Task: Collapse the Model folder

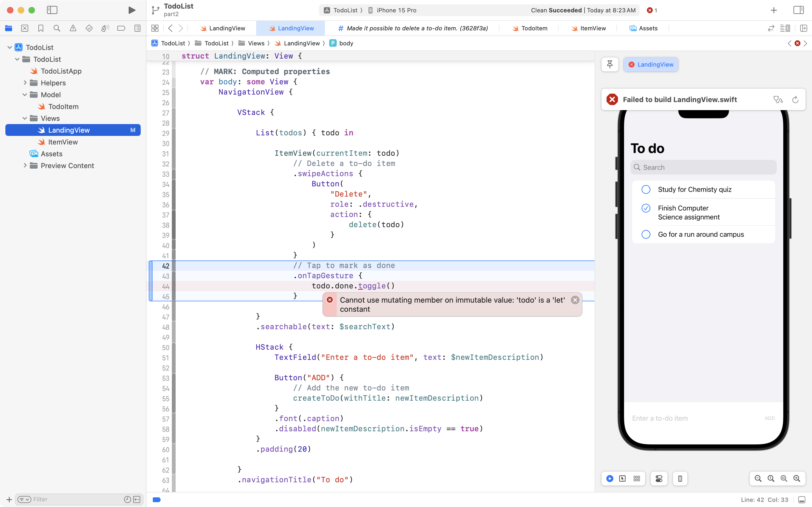Action: click(25, 95)
